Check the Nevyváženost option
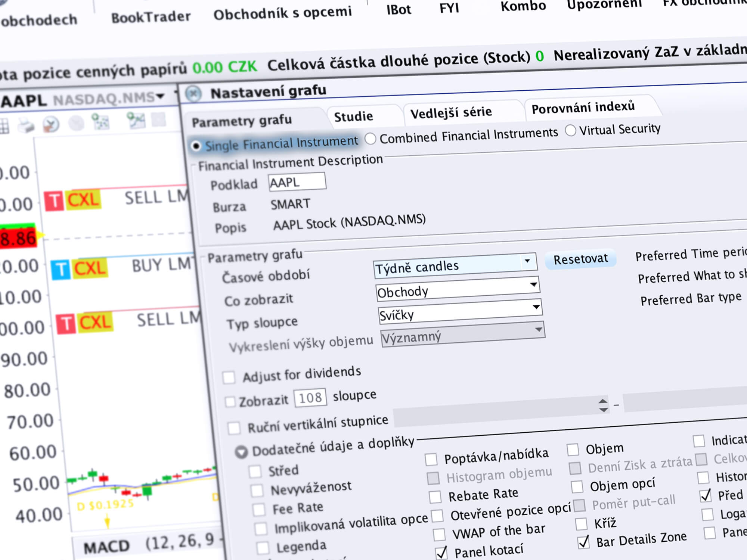 coord(257,491)
